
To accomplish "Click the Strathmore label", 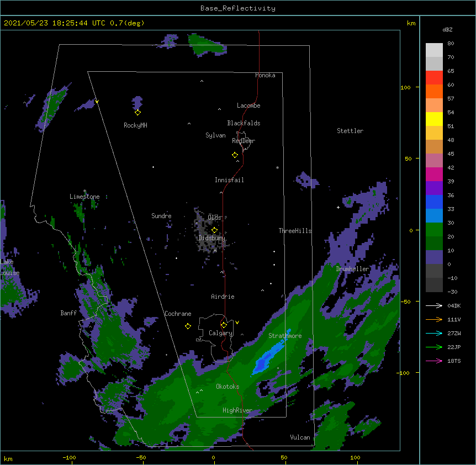I will (x=285, y=336).
